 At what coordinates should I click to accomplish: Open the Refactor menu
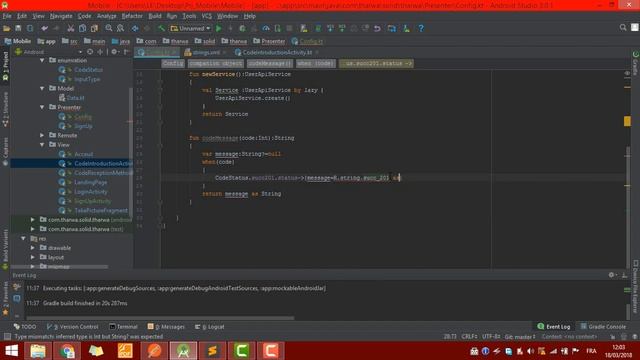(x=132, y=16)
